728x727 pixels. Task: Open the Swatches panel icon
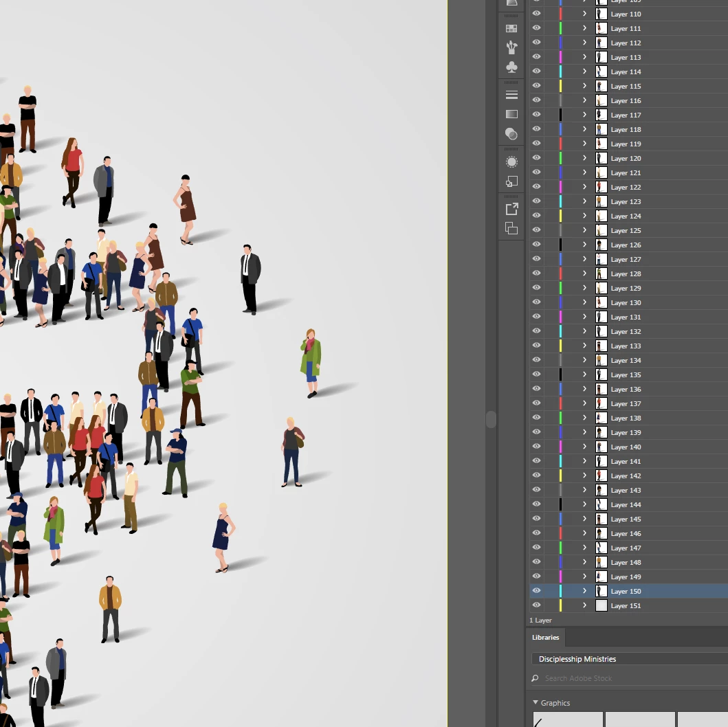pos(511,28)
